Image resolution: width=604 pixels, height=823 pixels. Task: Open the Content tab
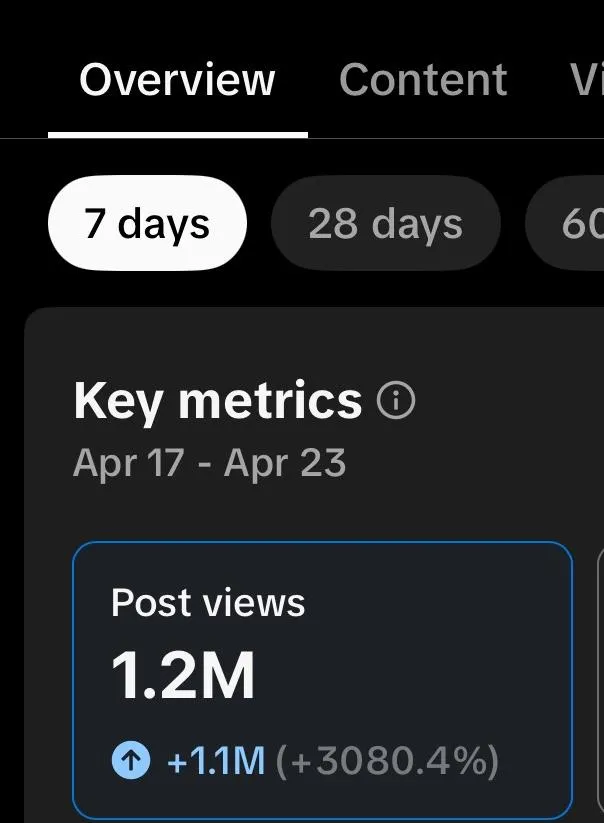[x=423, y=80]
